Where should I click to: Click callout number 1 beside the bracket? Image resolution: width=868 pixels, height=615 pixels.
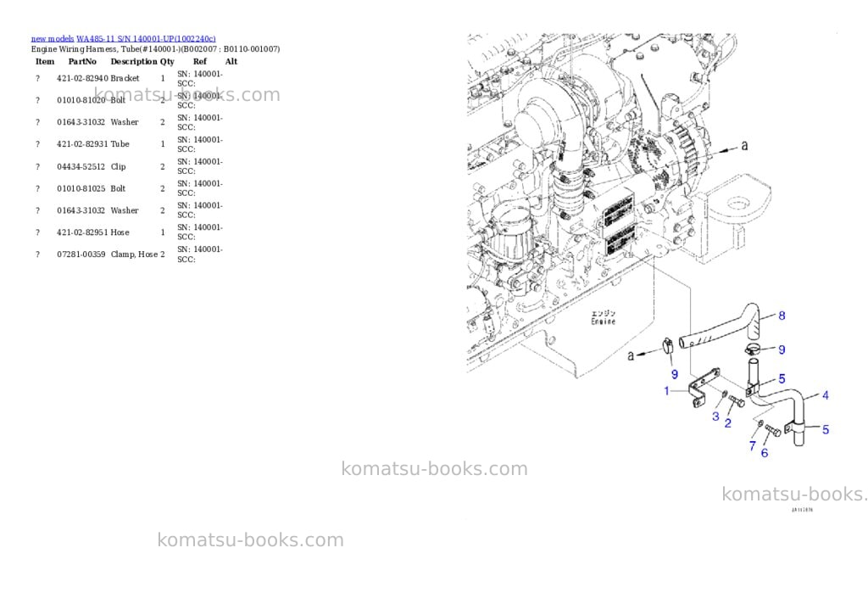[667, 391]
